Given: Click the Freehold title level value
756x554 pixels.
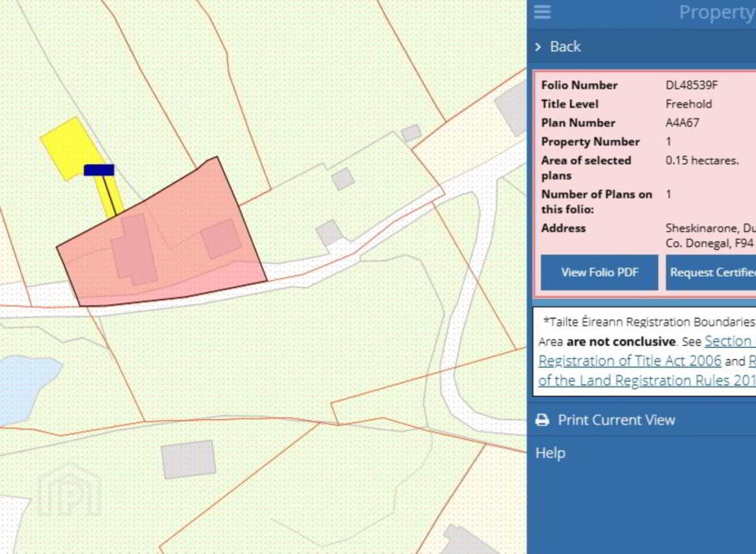Looking at the screenshot, I should 688,104.
